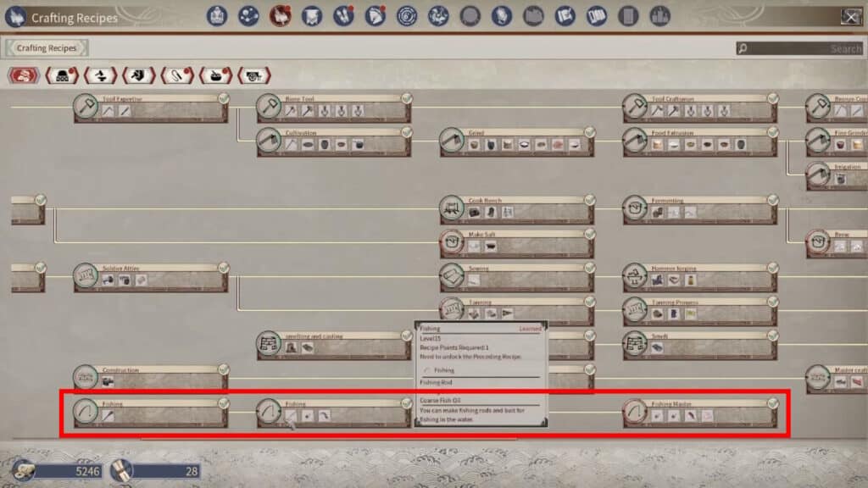Click the item inside Construction recipe card
Viewport: 868px width, 488px height.
[108, 381]
